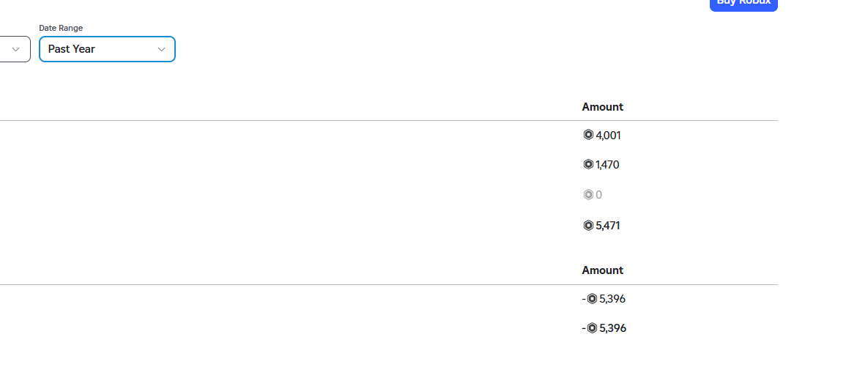The image size is (868, 392).
Task: Select the greyed-out 0 amount
Action: [x=598, y=195]
